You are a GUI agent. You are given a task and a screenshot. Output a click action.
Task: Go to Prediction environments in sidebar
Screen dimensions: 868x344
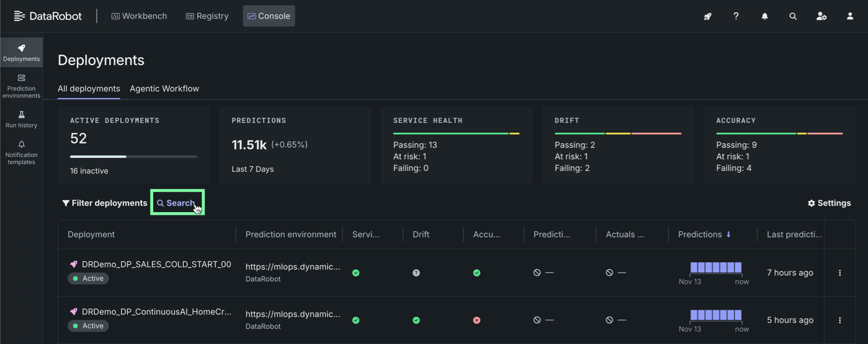[21, 86]
